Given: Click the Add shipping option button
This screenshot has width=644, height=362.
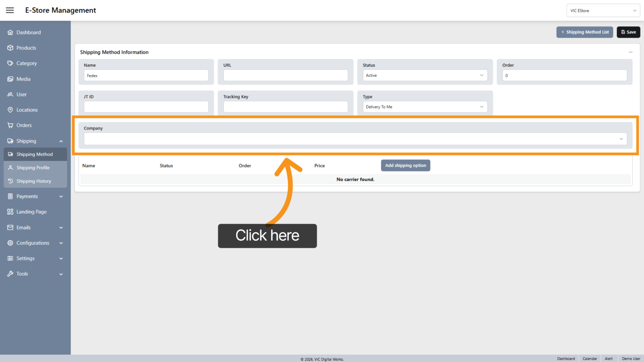Looking at the screenshot, I should click(x=405, y=165).
